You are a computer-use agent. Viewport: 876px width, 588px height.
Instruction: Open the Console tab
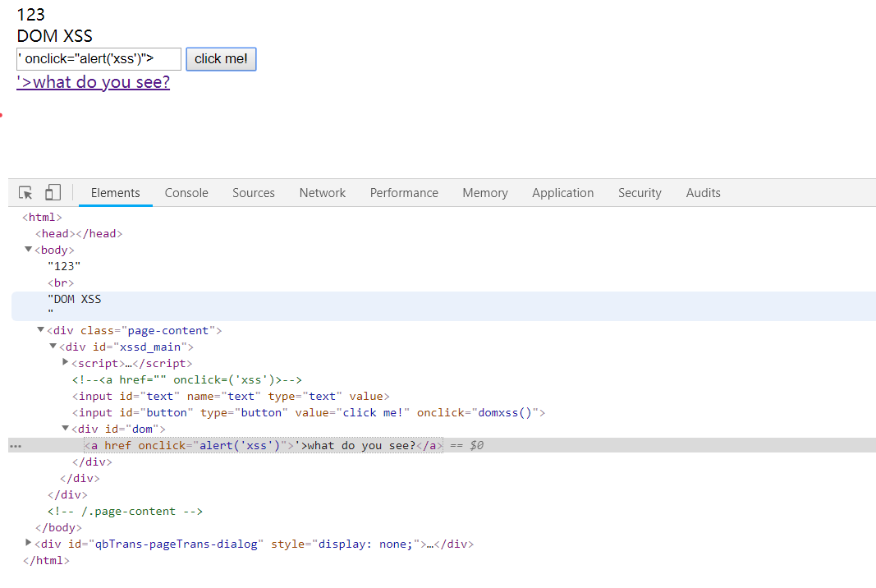[x=186, y=193]
